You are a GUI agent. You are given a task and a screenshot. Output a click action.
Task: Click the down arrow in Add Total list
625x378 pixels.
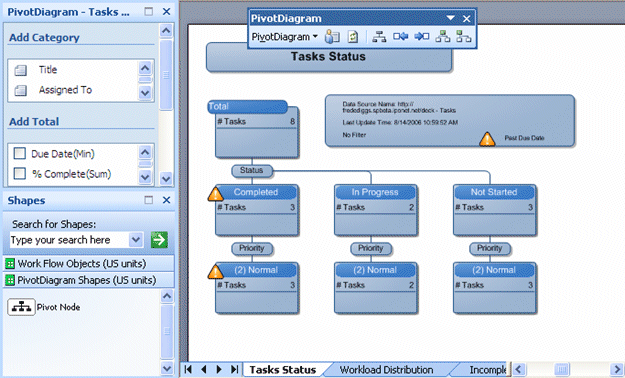click(x=145, y=177)
